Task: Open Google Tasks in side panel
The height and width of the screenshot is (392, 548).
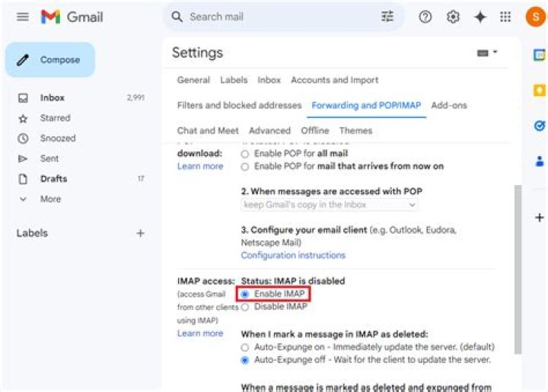Action: click(540, 126)
